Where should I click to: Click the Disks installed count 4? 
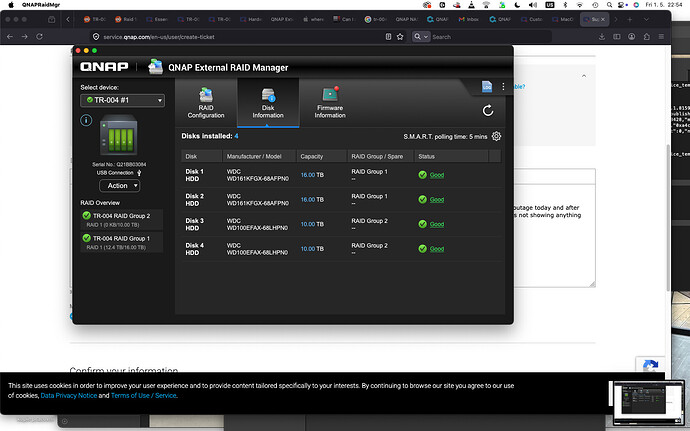[x=236, y=136]
